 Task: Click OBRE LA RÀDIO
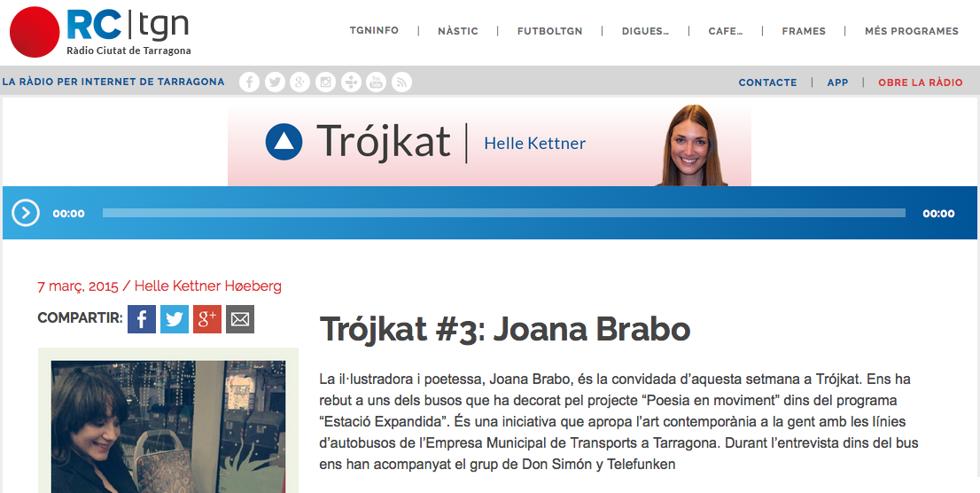pyautogui.click(x=920, y=82)
